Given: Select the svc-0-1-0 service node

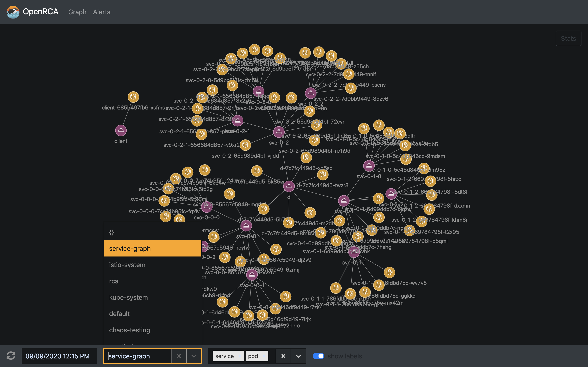Looking at the screenshot, I should click(369, 166).
